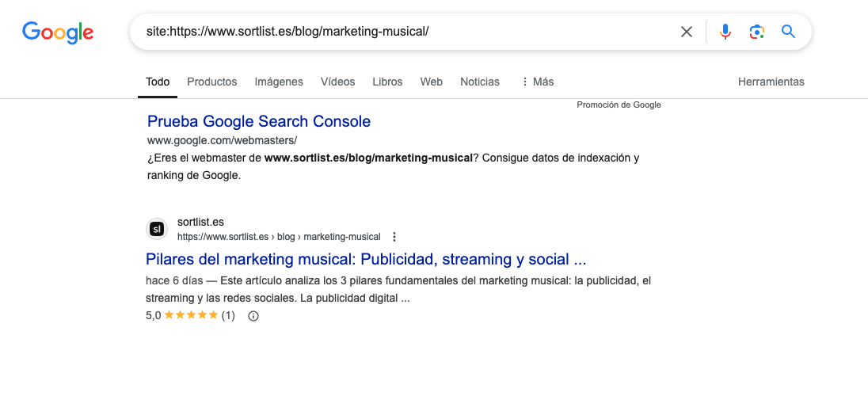Viewport: 868px width, 396px height.
Task: Click the Promoción de Google label
Action: click(x=619, y=105)
